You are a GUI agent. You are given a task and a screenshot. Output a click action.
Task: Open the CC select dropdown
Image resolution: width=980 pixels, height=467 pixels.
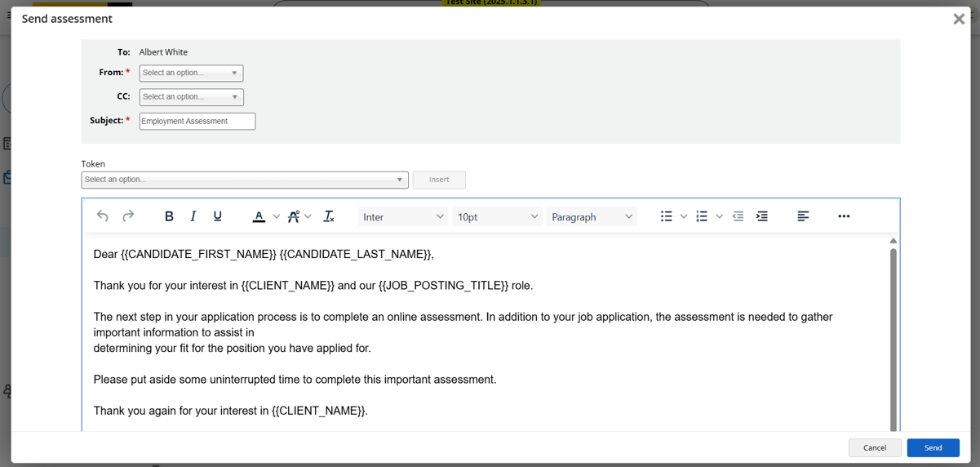[191, 97]
